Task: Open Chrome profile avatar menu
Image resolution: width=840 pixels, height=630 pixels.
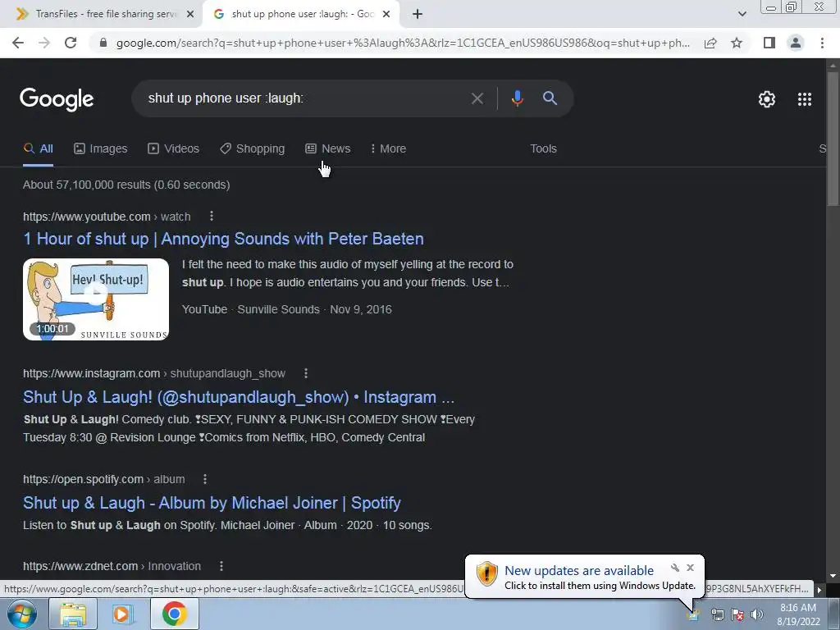Action: (x=796, y=43)
